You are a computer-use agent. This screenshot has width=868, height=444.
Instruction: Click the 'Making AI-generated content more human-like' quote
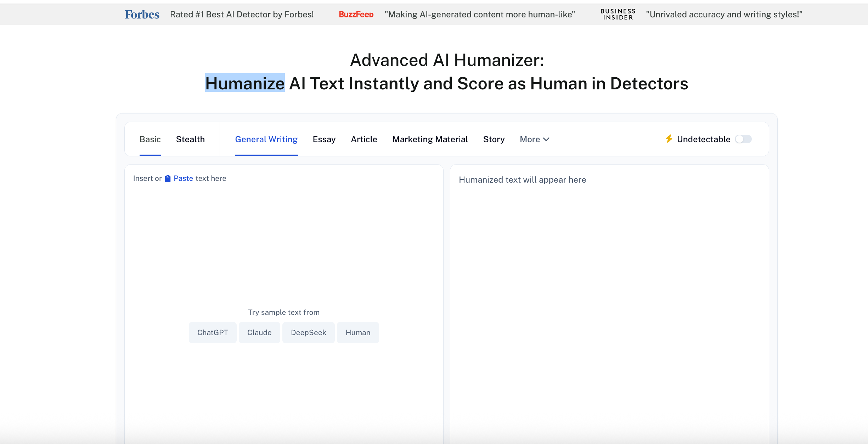click(480, 15)
